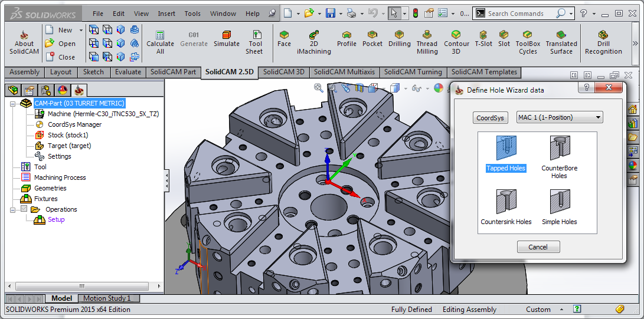
Task: Pick the Contour 3D operation
Action: (456, 42)
